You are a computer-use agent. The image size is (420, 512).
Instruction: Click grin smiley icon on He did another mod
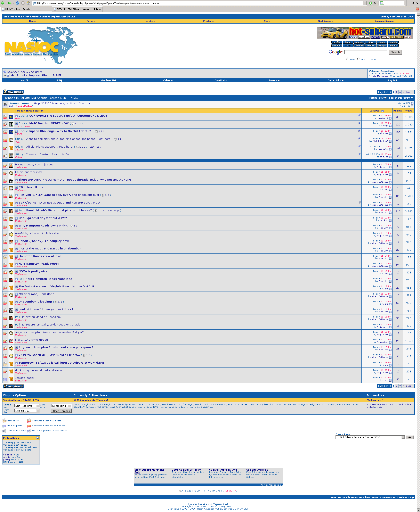tap(11, 173)
